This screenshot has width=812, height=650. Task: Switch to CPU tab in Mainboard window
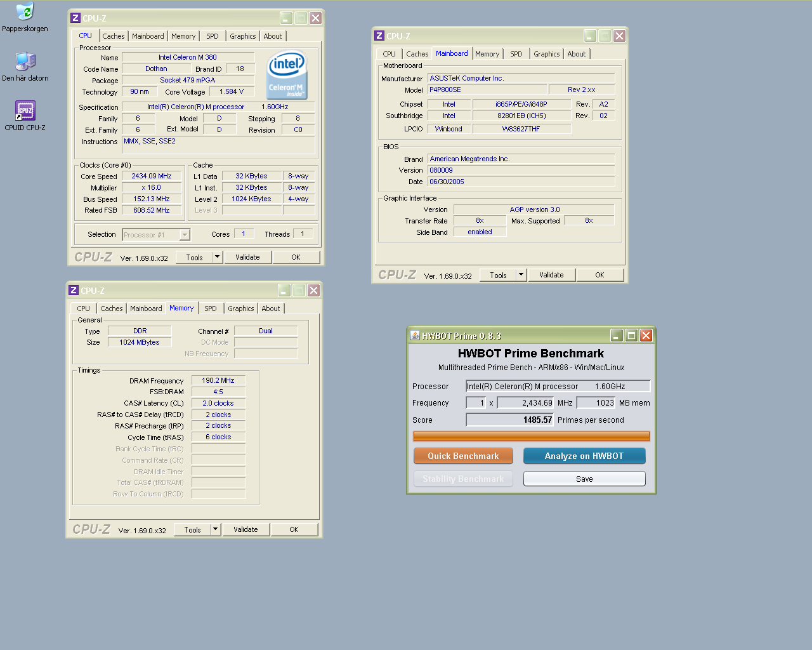click(x=390, y=54)
